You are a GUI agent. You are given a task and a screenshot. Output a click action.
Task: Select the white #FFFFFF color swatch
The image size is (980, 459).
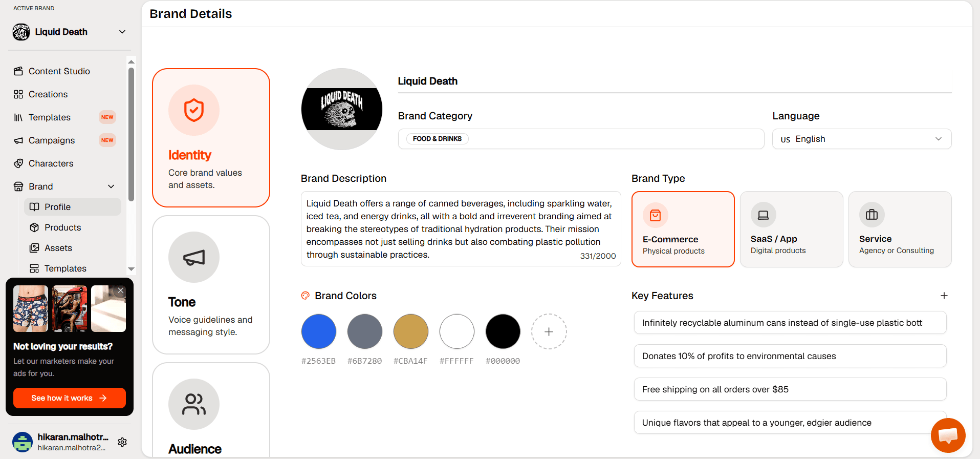[457, 331]
